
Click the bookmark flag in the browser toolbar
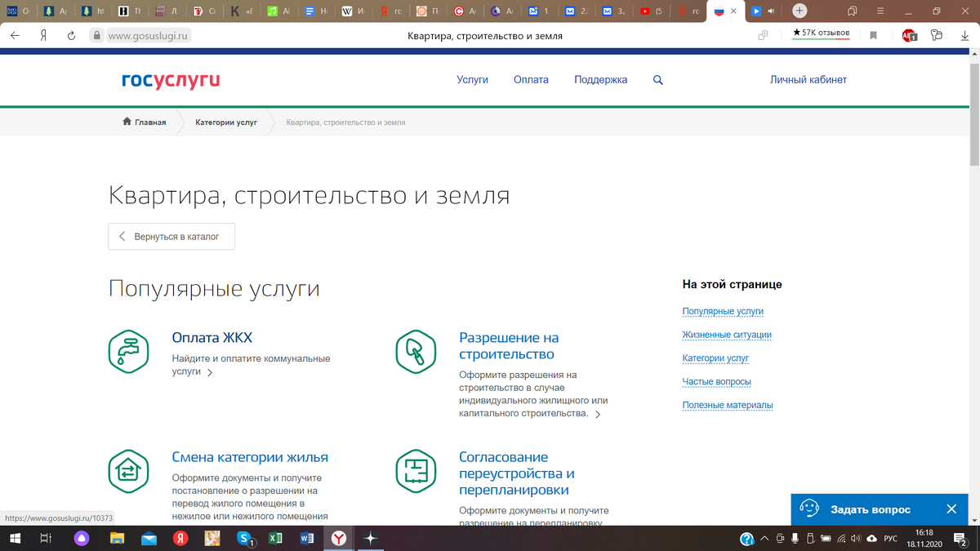click(872, 35)
